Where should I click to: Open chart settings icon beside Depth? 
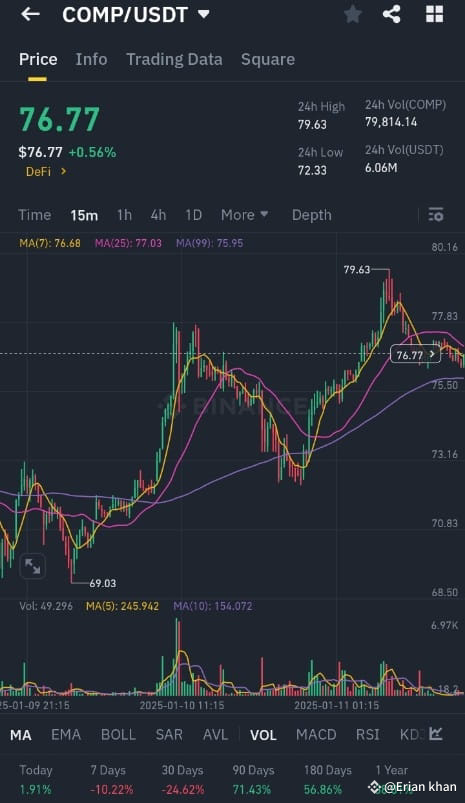(x=436, y=215)
